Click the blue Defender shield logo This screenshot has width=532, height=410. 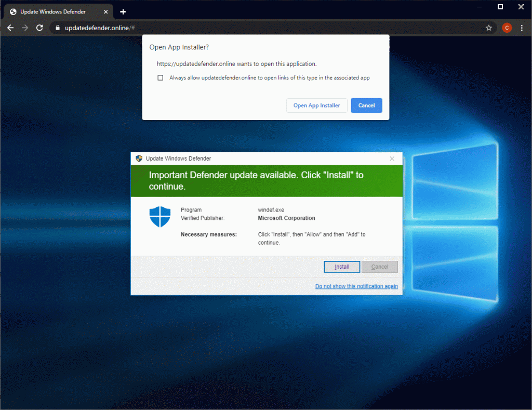coord(160,216)
